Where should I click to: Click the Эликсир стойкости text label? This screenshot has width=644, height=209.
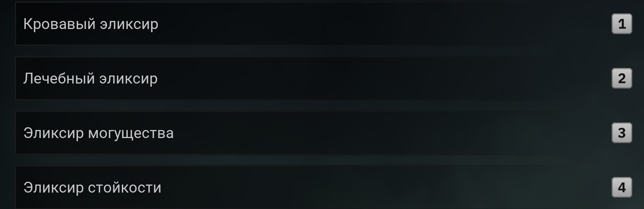[x=92, y=188]
